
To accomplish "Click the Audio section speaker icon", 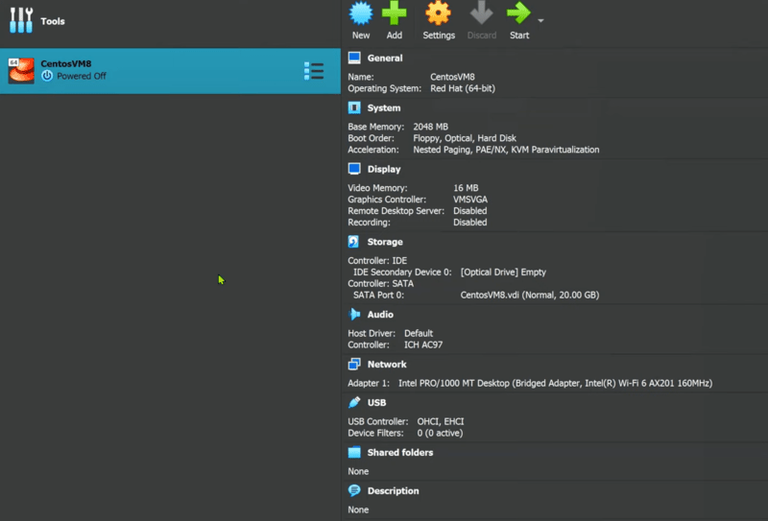I will pyautogui.click(x=354, y=314).
